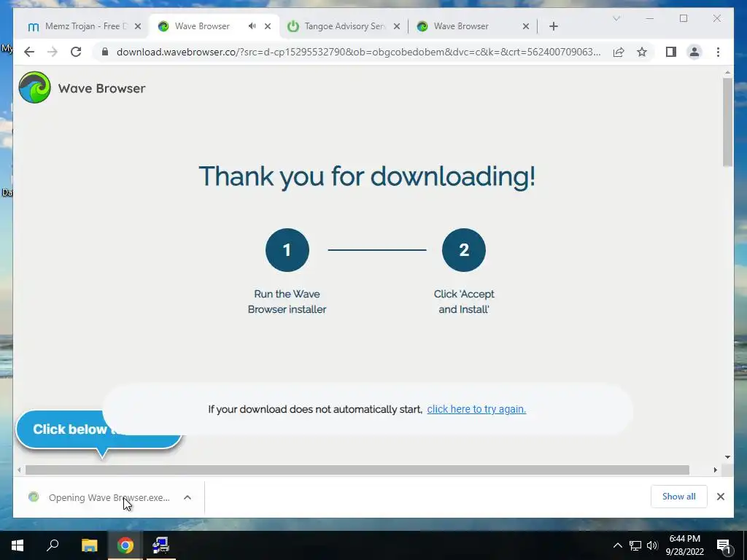The image size is (747, 560).
Task: Open Chrome's three-dot menu
Action: (x=718, y=52)
